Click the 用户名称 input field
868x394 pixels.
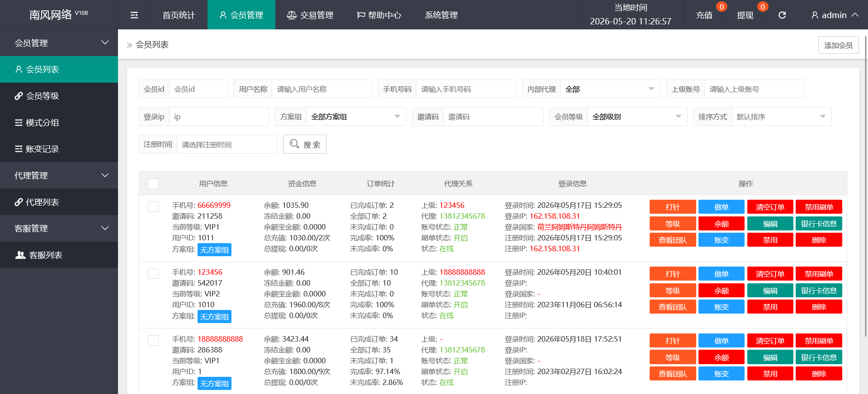tap(321, 89)
